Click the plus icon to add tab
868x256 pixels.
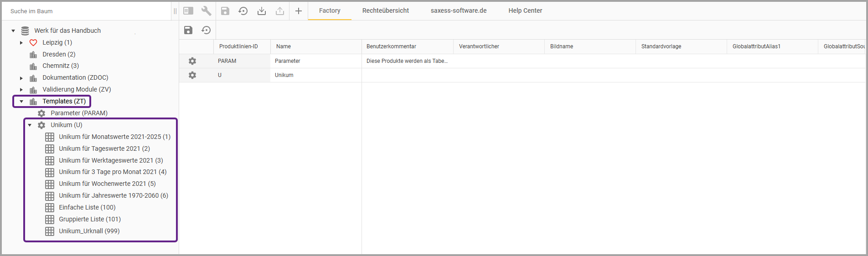299,11
